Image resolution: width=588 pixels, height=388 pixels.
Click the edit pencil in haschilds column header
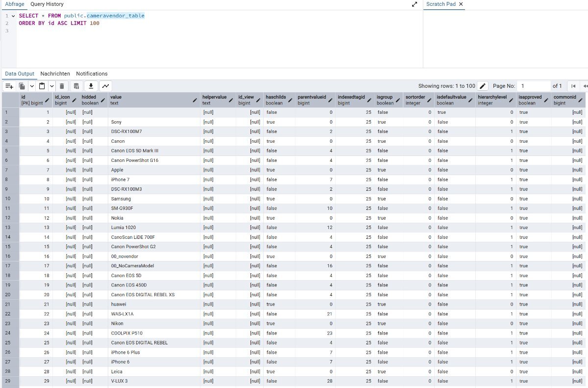point(290,100)
